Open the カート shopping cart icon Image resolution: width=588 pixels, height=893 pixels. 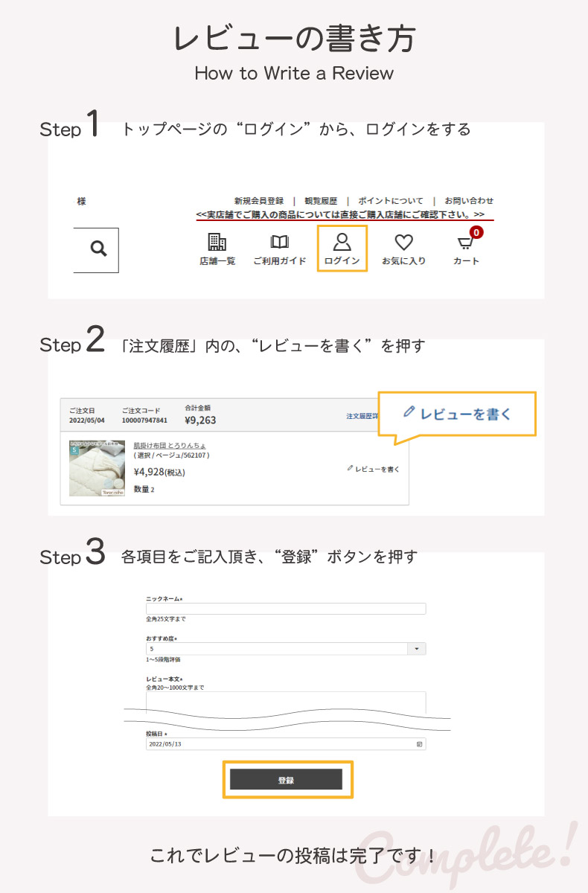point(466,243)
